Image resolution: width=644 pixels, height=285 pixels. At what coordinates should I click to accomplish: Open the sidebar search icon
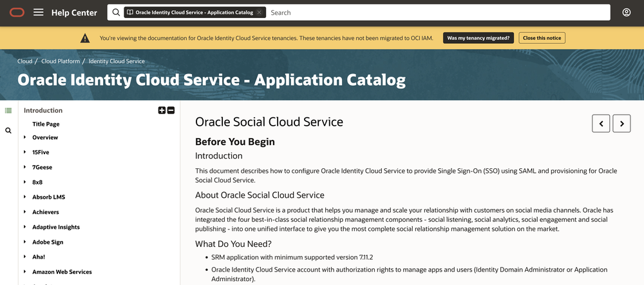tap(8, 130)
